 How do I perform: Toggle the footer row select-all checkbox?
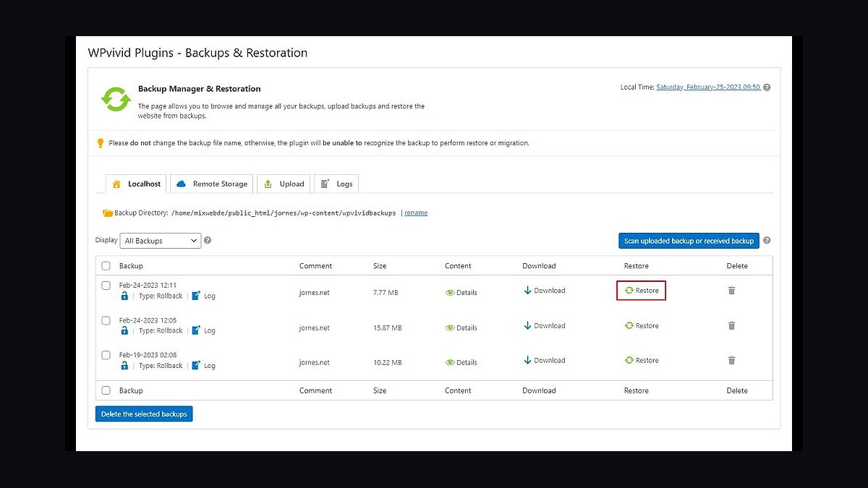coord(106,390)
